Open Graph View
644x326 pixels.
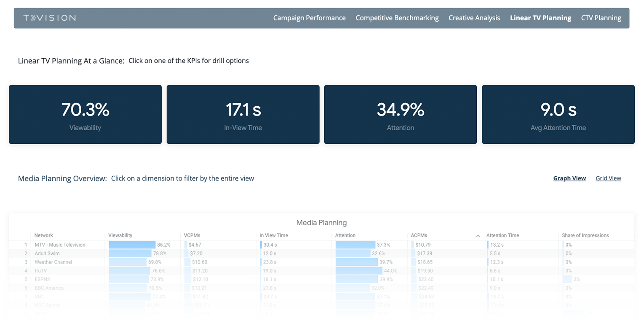(569, 178)
